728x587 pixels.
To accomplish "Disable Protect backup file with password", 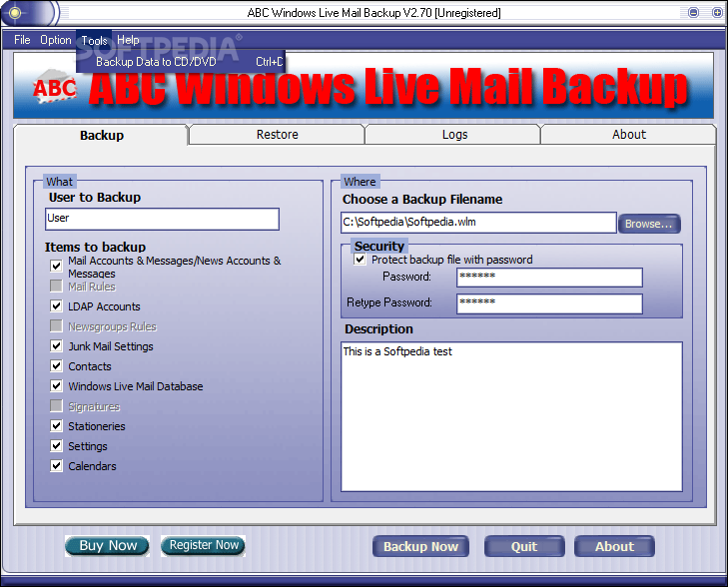I will coord(360,259).
